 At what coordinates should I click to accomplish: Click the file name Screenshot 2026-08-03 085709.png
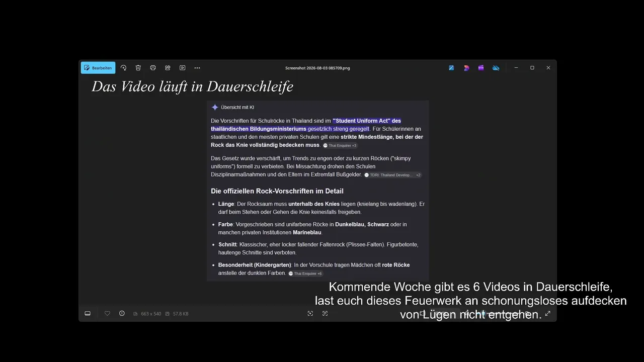pos(317,68)
